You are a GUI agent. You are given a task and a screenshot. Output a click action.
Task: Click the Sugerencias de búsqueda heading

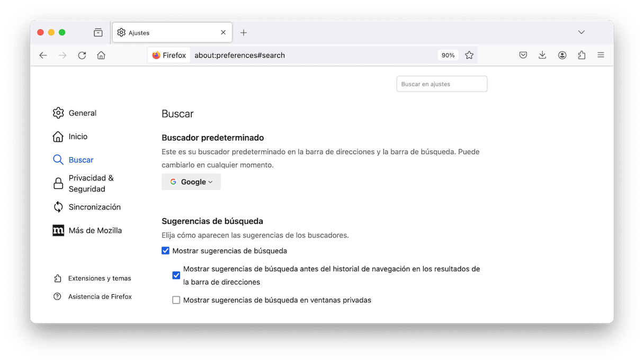[x=212, y=221]
